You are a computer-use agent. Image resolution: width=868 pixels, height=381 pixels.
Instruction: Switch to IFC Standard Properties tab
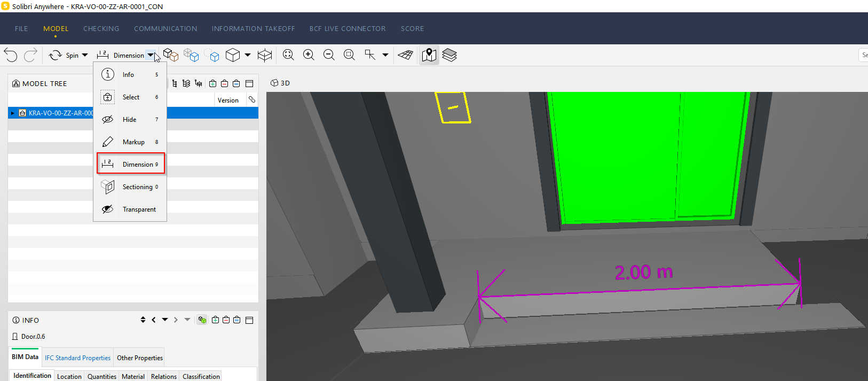[x=77, y=358]
